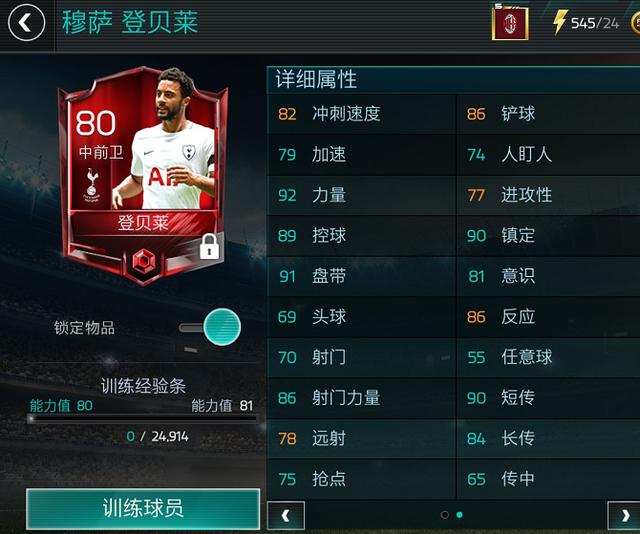
Task: Tap the padlock icon on the player card
Action: [209, 246]
